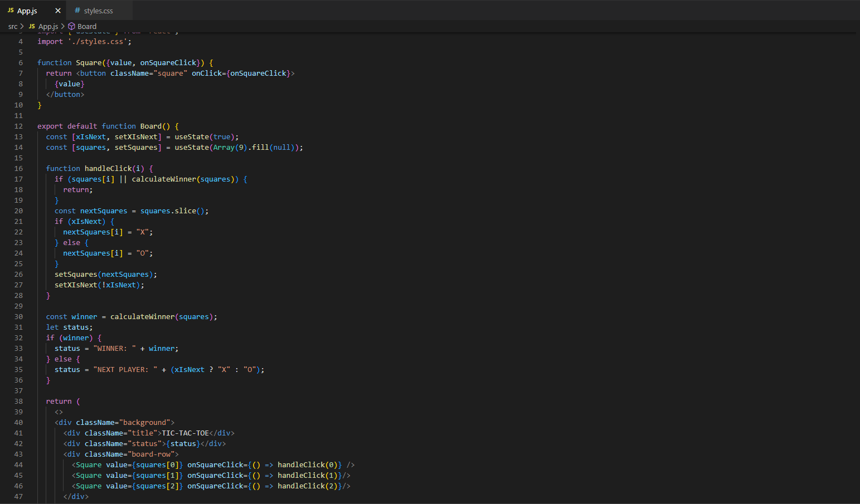Click className="square" attribute on line 7
Viewport: 860px width, 504px height.
[x=149, y=74]
